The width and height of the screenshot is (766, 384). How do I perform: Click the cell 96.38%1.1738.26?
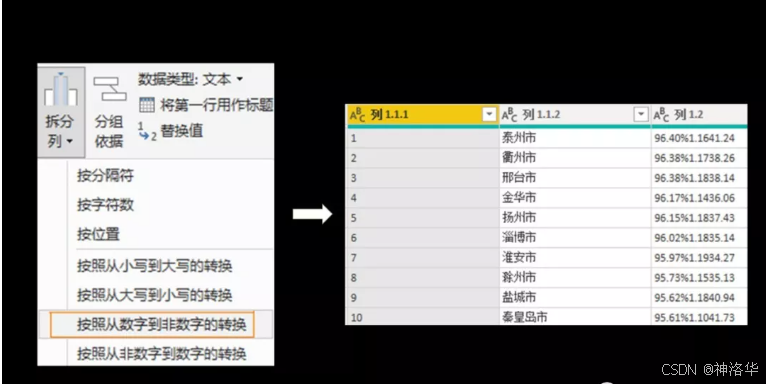(x=700, y=158)
